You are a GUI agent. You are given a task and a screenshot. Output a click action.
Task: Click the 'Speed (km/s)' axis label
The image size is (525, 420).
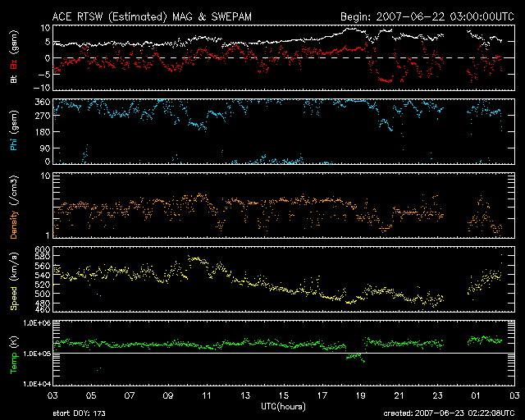(14, 281)
